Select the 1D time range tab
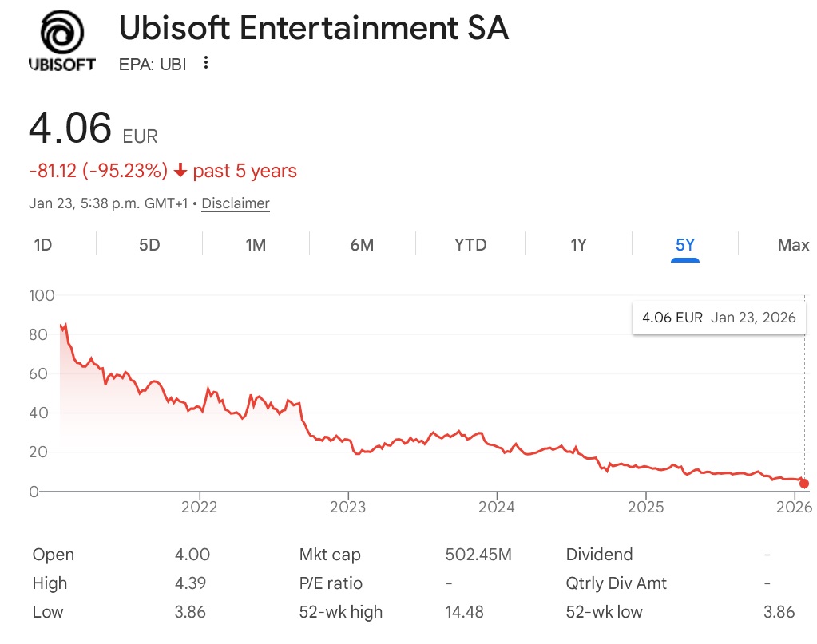Screen dimensions: 817x644 (43, 245)
